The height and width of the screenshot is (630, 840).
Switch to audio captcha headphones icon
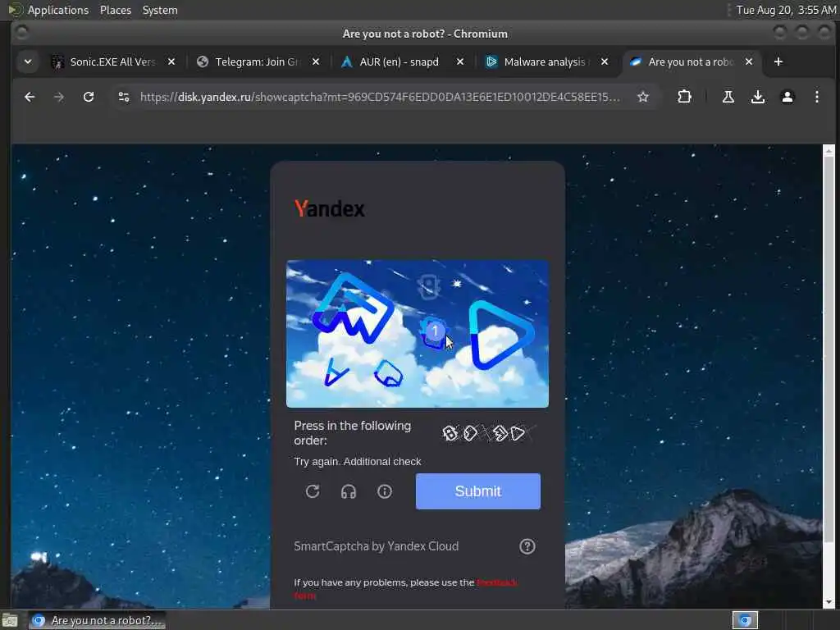coord(349,491)
